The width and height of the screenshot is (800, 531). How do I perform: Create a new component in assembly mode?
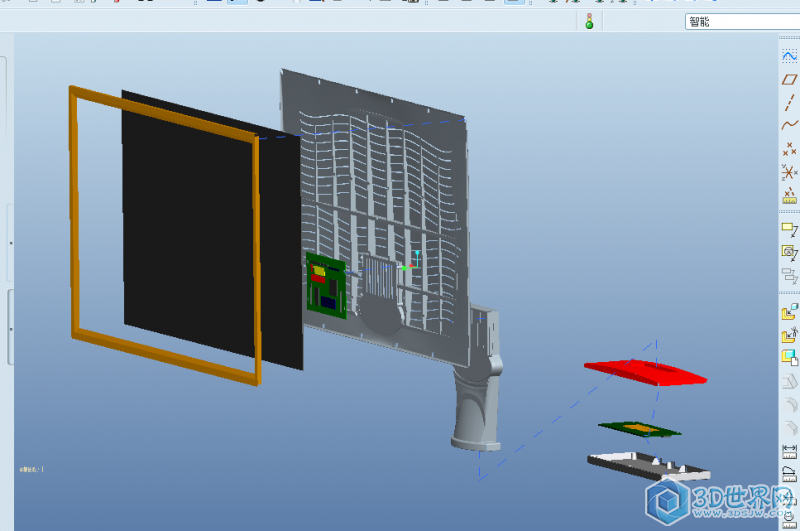point(789,358)
